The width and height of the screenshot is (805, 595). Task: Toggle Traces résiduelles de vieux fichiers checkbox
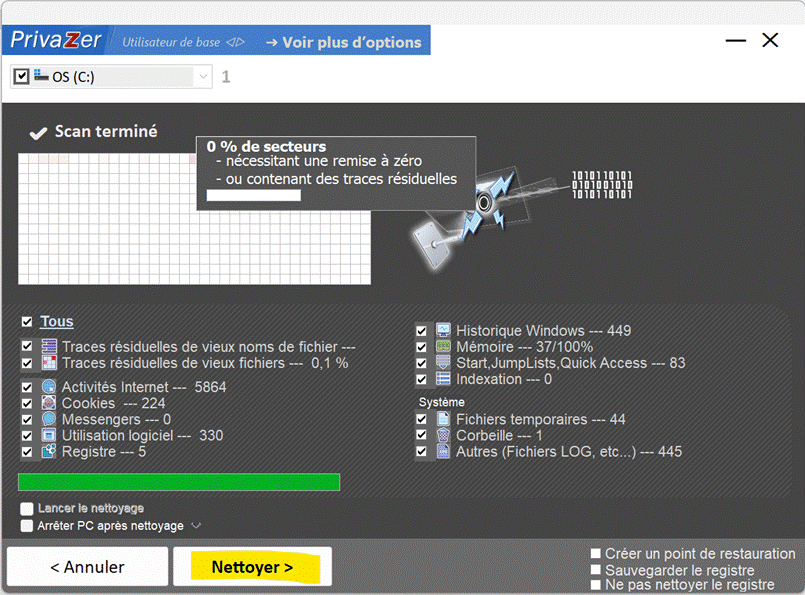point(27,363)
